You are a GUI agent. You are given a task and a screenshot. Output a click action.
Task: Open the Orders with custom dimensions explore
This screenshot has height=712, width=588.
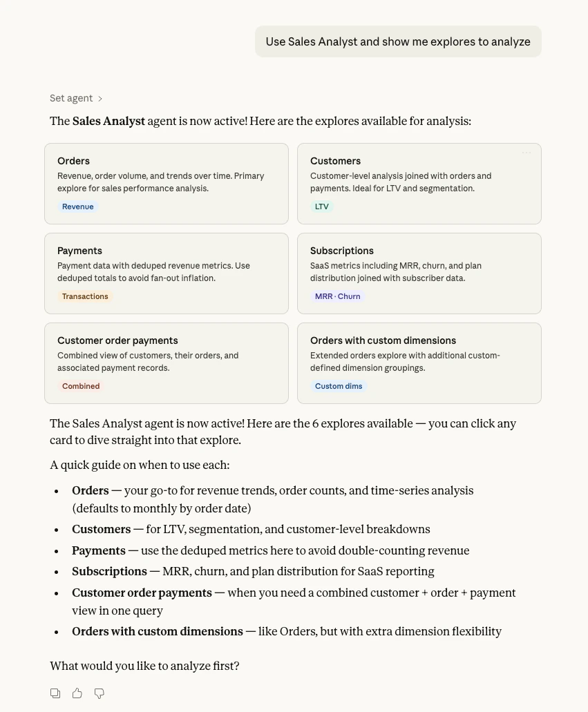coord(419,363)
